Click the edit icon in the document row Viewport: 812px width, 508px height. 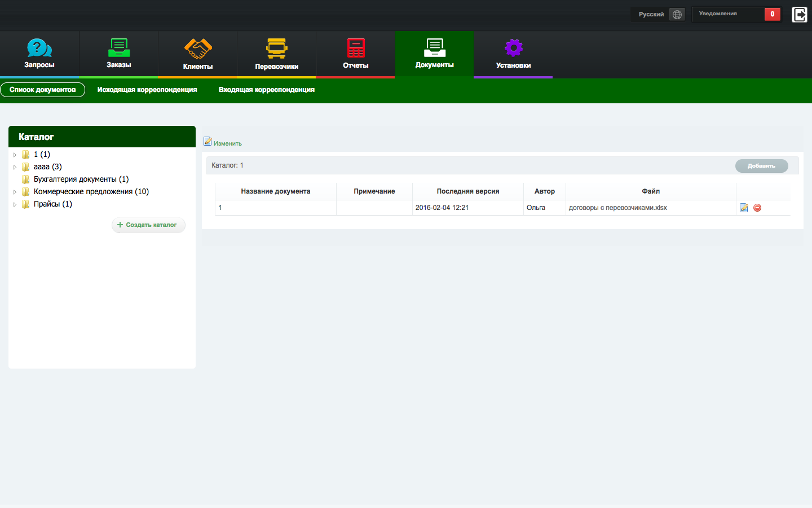point(744,208)
